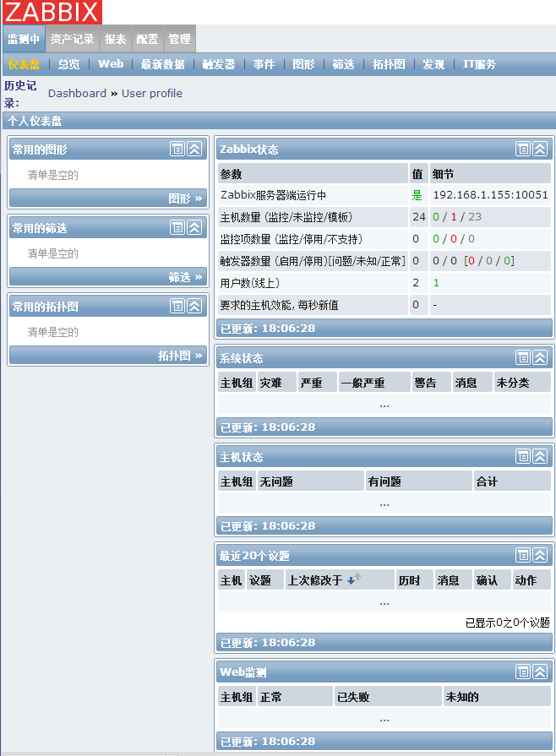Open menu icon of 最近20个议题 widget
Image resolution: width=556 pixels, height=756 pixels.
click(523, 556)
